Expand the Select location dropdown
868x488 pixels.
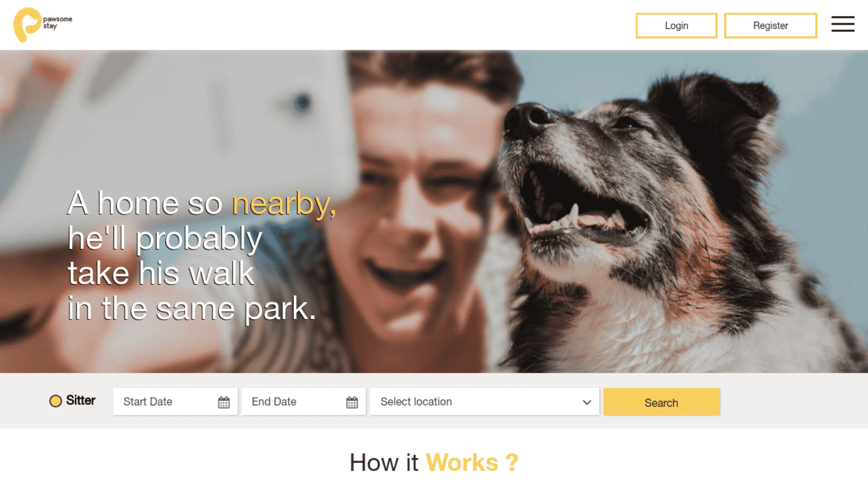[485, 402]
